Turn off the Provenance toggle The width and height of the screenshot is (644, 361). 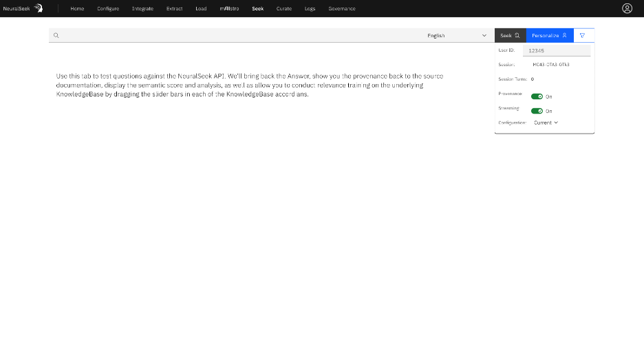coord(537,96)
